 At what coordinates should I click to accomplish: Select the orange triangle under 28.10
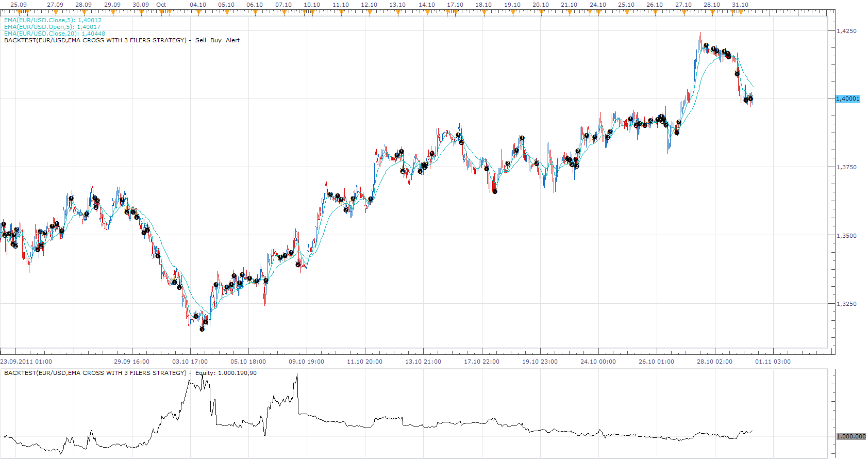[x=712, y=12]
